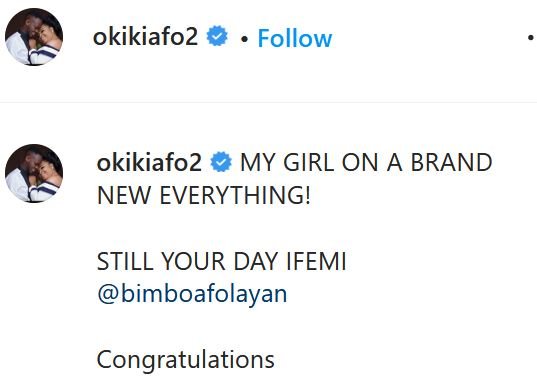Click the STILL YOUR DAY IFEMI line
The width and height of the screenshot is (537, 381).
point(222,261)
